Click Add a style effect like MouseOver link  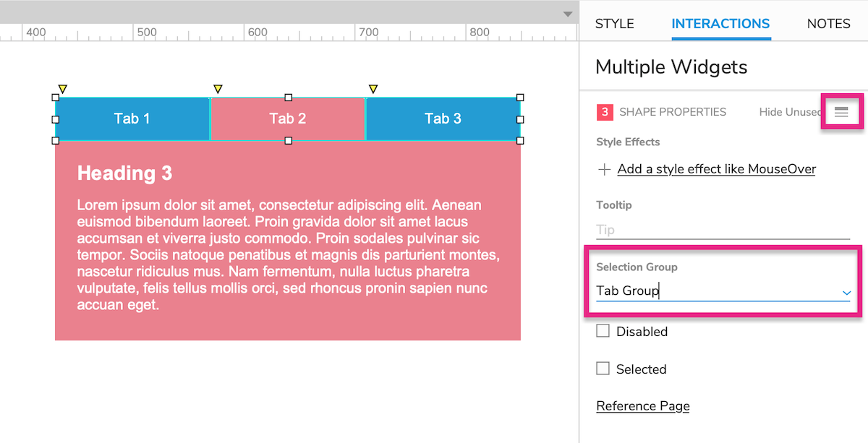(x=716, y=169)
